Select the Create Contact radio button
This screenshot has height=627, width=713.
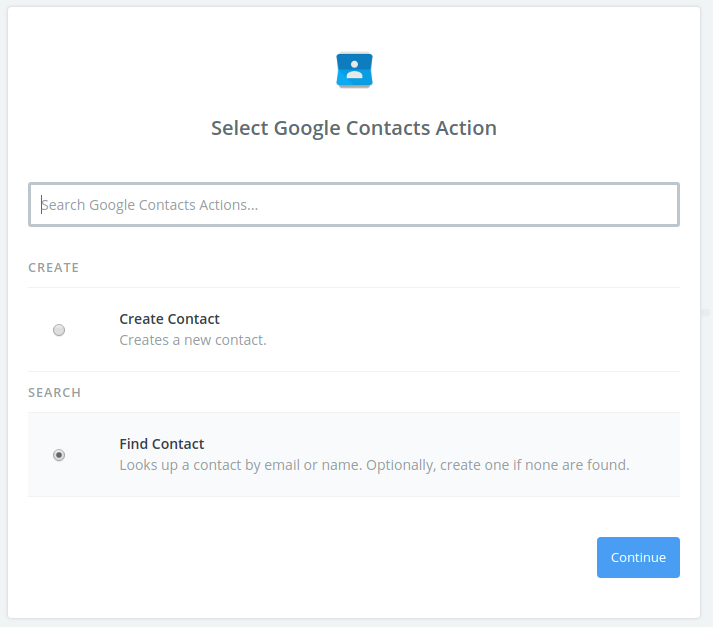[x=59, y=330]
